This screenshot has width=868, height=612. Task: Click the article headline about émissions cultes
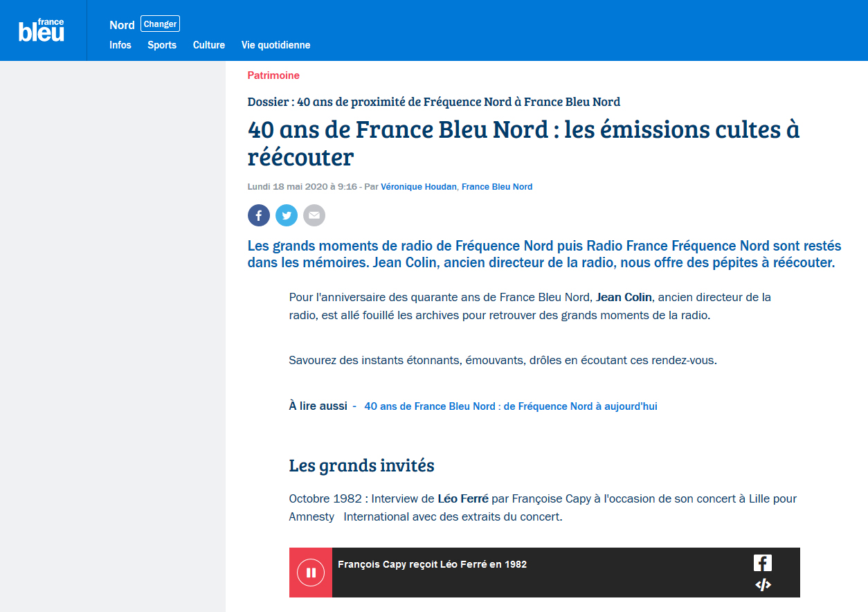523,143
